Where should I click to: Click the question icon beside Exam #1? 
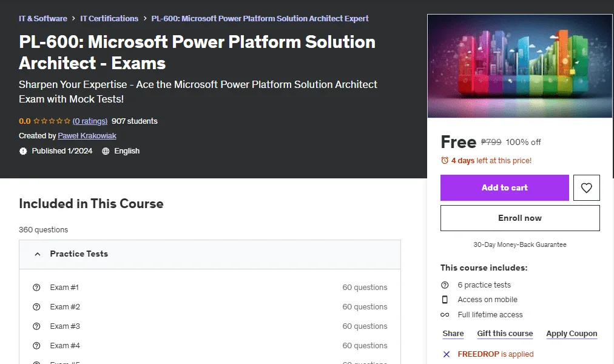coord(36,288)
